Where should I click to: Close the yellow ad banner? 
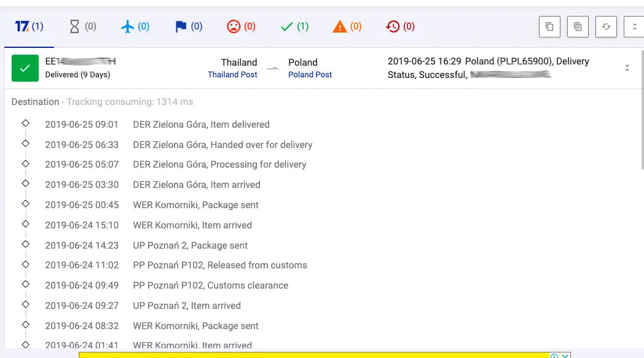(565, 356)
